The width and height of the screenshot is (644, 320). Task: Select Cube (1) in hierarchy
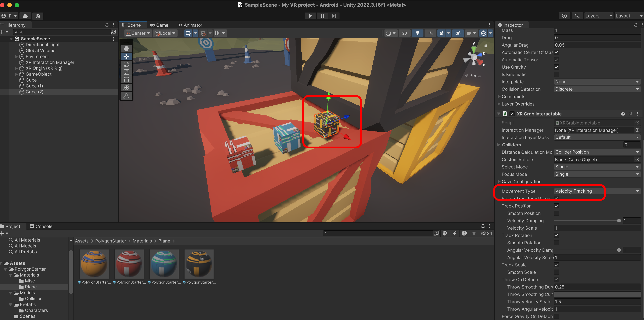tap(34, 86)
